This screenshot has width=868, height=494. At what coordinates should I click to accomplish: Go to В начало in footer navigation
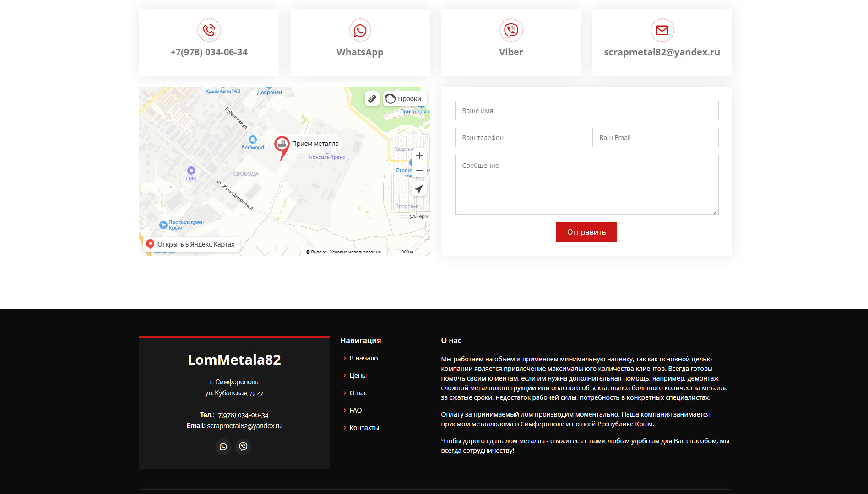pyautogui.click(x=363, y=358)
